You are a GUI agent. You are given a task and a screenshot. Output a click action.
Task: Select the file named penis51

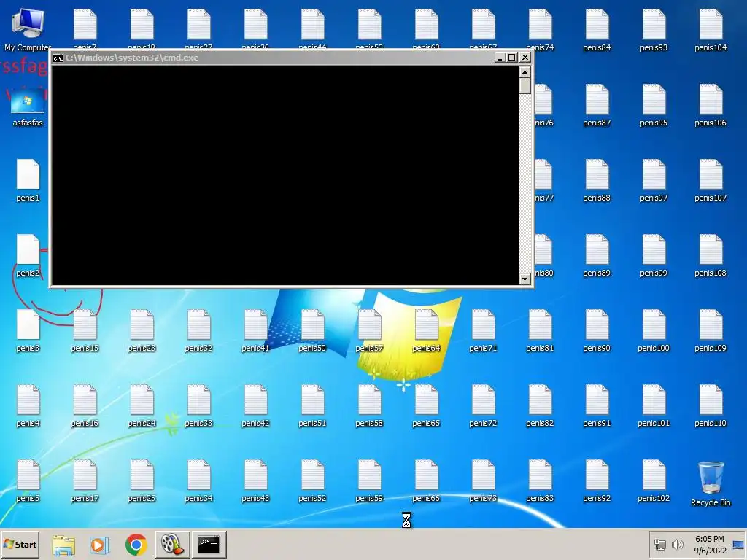click(x=312, y=407)
